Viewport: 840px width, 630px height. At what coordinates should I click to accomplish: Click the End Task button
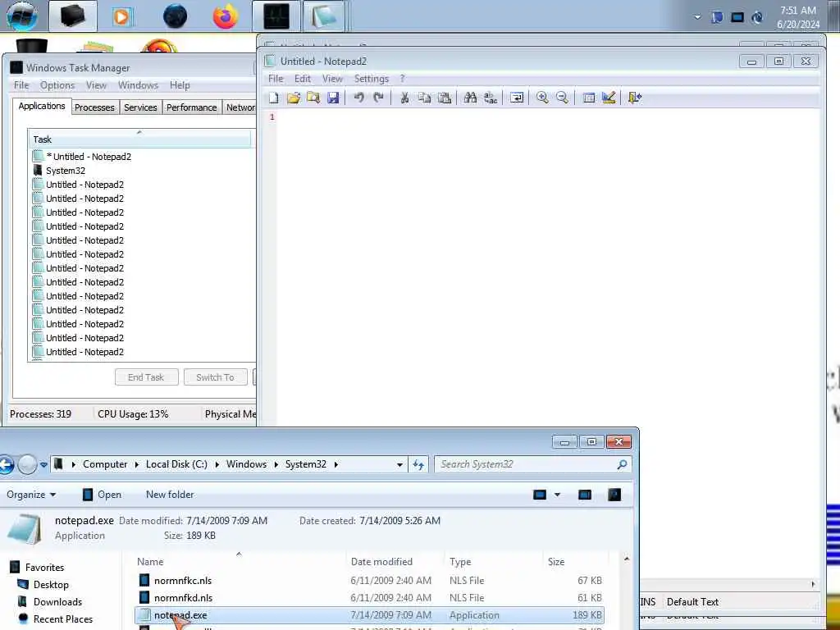[x=146, y=377]
